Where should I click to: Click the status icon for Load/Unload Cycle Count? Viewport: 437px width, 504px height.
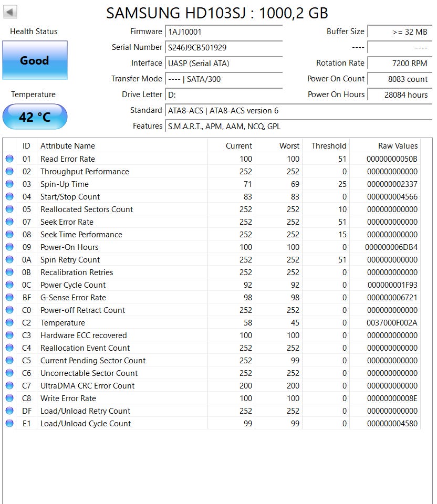coord(9,423)
